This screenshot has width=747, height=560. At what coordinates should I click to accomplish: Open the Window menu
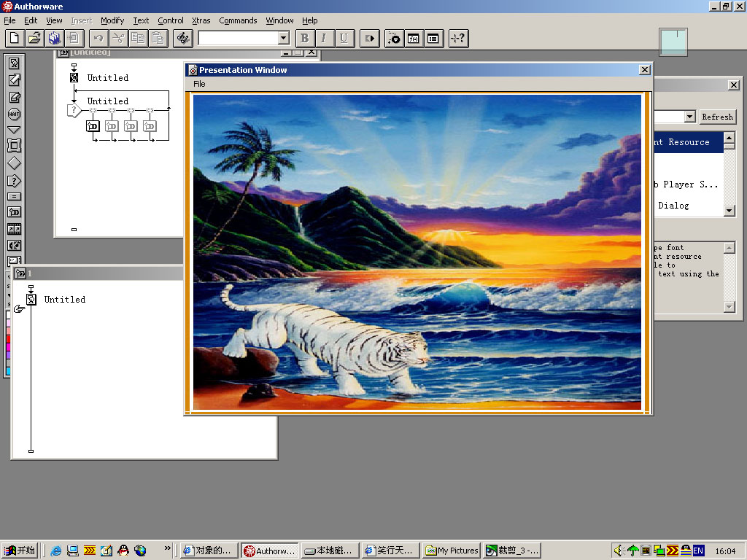[x=279, y=20]
